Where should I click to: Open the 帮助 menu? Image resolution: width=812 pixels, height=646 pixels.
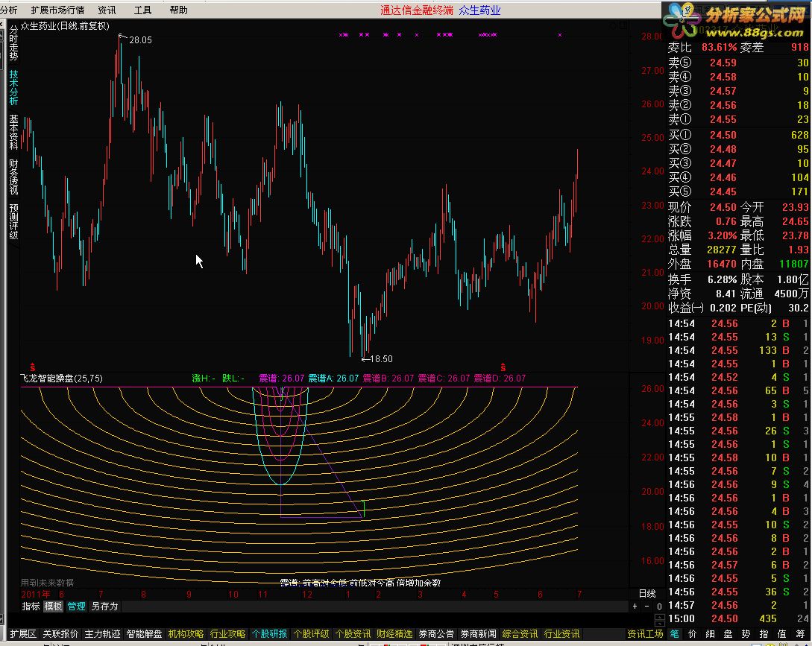179,10
